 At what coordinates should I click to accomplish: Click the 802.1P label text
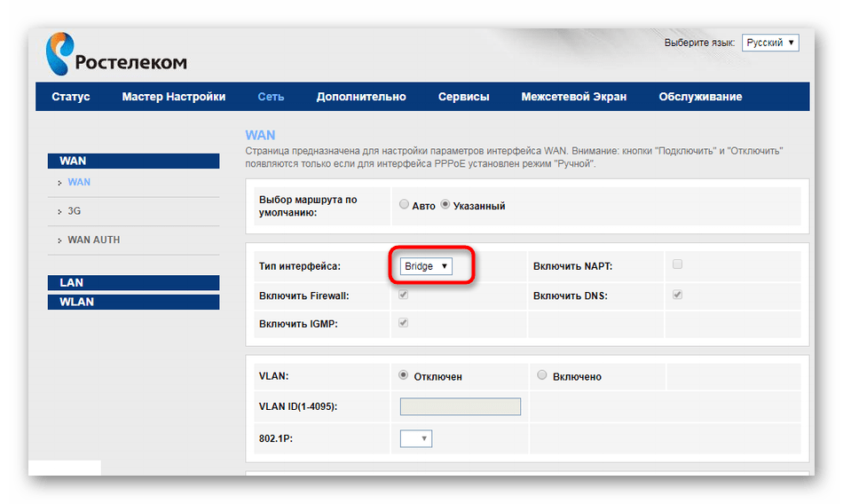tap(276, 438)
